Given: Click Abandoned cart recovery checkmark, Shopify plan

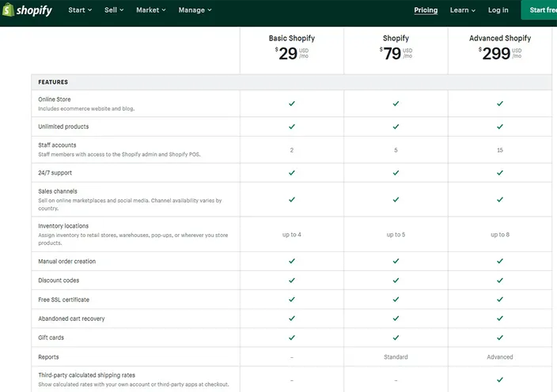Looking at the screenshot, I should point(396,318).
